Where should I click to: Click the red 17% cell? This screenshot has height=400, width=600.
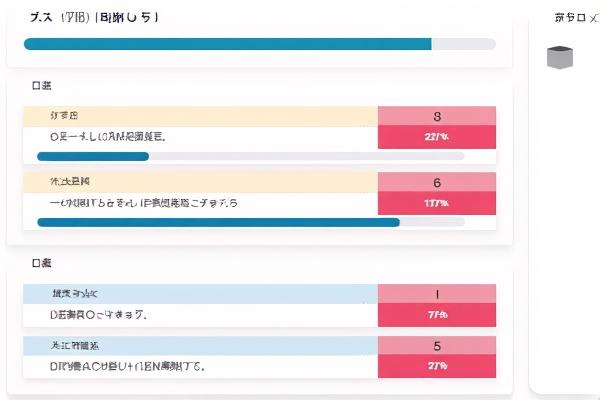coord(437,203)
